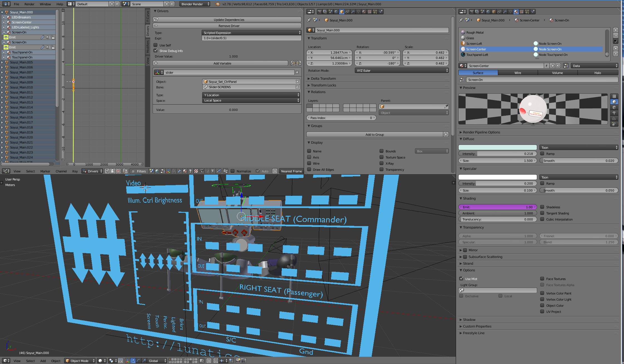This screenshot has width=624, height=364.
Task: Open the Render menu
Action: pos(29,4)
